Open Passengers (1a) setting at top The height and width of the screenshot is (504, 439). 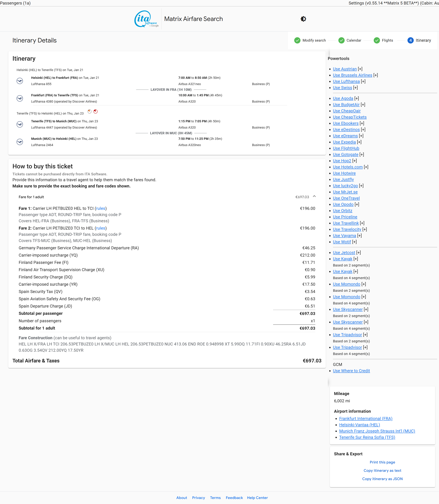[15, 3]
